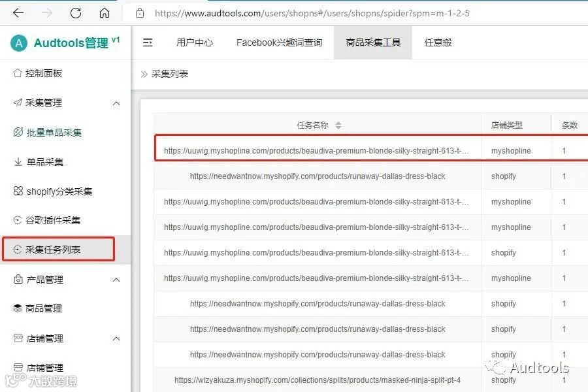Click myshopline type in first row
The height and width of the screenshot is (392, 588).
coord(511,151)
